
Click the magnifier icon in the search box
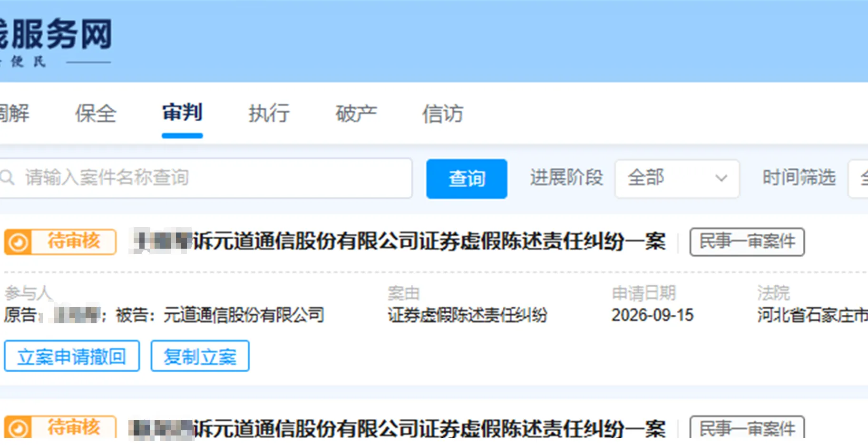click(7, 178)
